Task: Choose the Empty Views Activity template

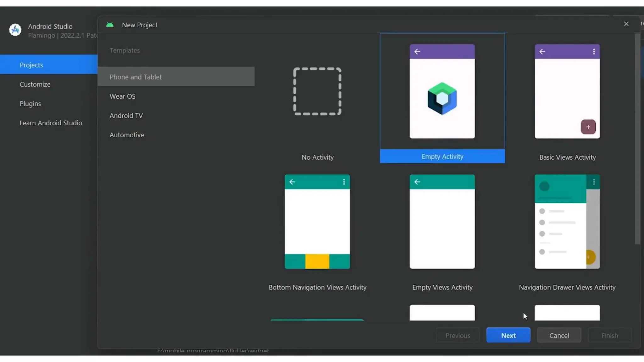Action: 442,222
